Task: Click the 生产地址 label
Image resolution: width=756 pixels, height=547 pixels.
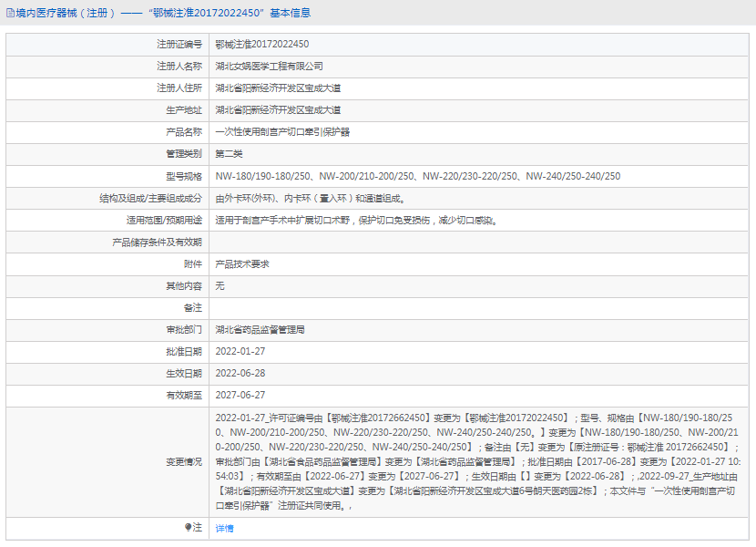Action: (x=184, y=110)
